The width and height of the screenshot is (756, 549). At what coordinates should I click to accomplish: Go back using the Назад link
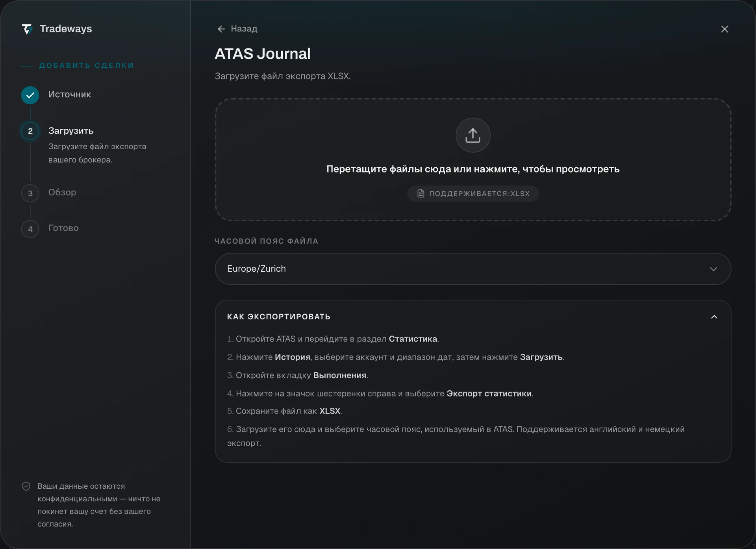pos(237,29)
